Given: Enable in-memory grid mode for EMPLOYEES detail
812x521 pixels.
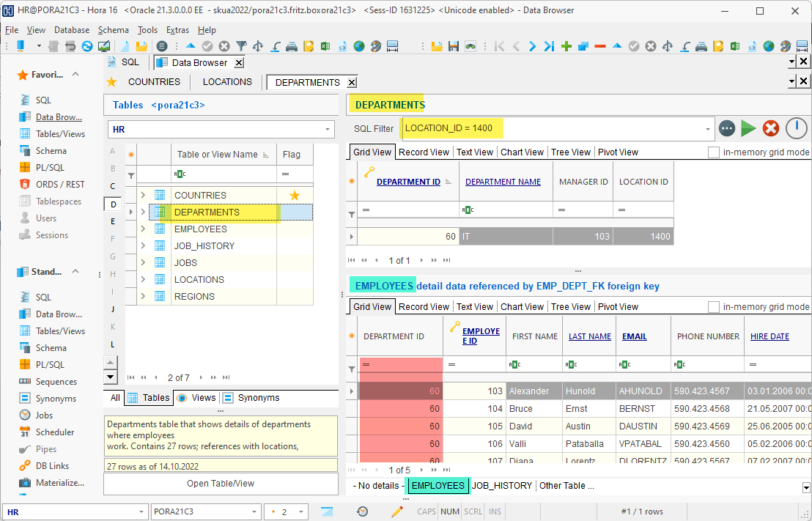Looking at the screenshot, I should coord(714,307).
